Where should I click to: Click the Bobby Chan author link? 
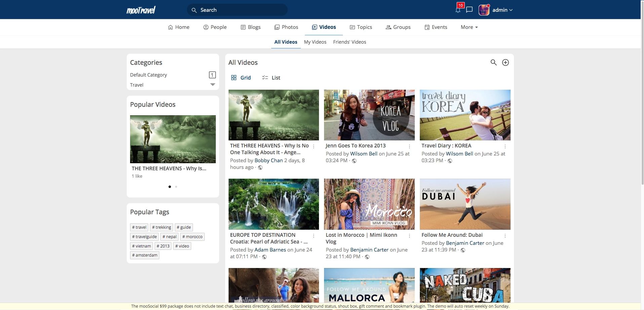pos(269,161)
